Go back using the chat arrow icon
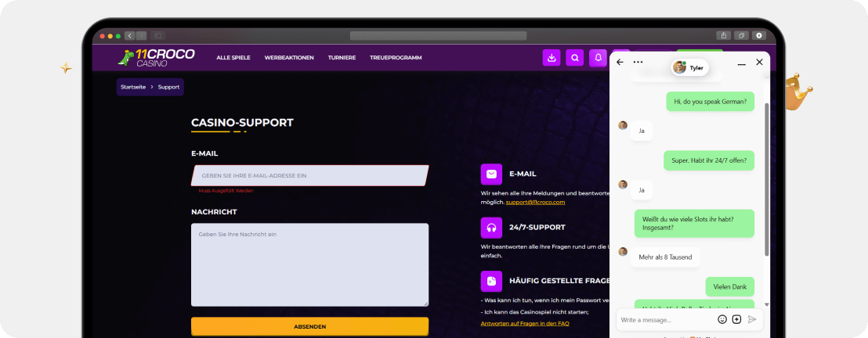The image size is (868, 338). coord(620,63)
